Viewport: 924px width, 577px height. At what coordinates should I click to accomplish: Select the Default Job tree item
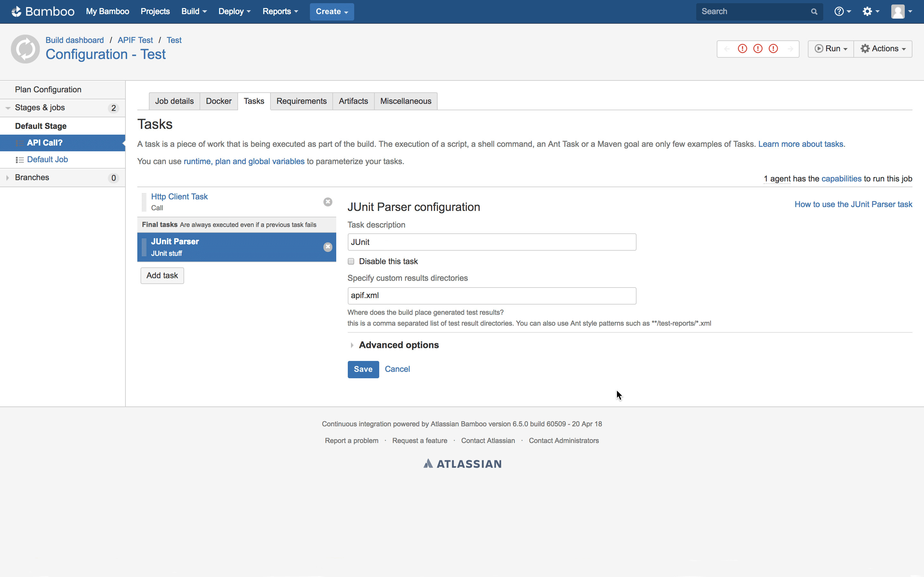pyautogui.click(x=47, y=159)
